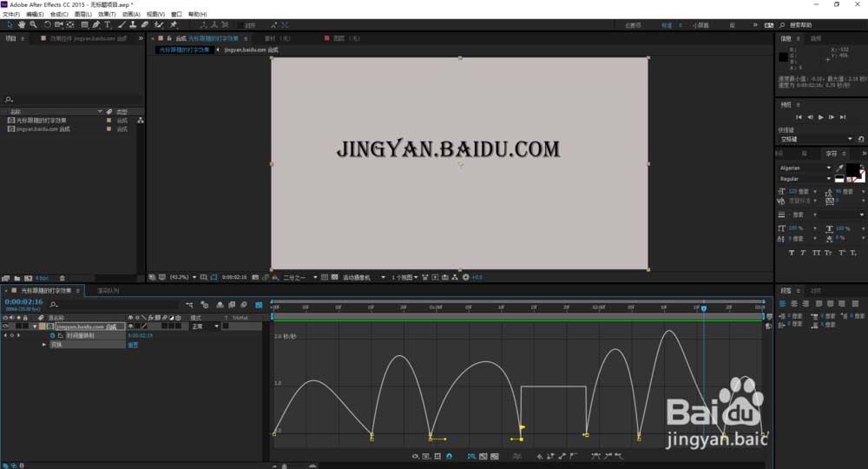Image resolution: width=868 pixels, height=469 pixels.
Task: Select the Rotation tool
Action: point(47,25)
